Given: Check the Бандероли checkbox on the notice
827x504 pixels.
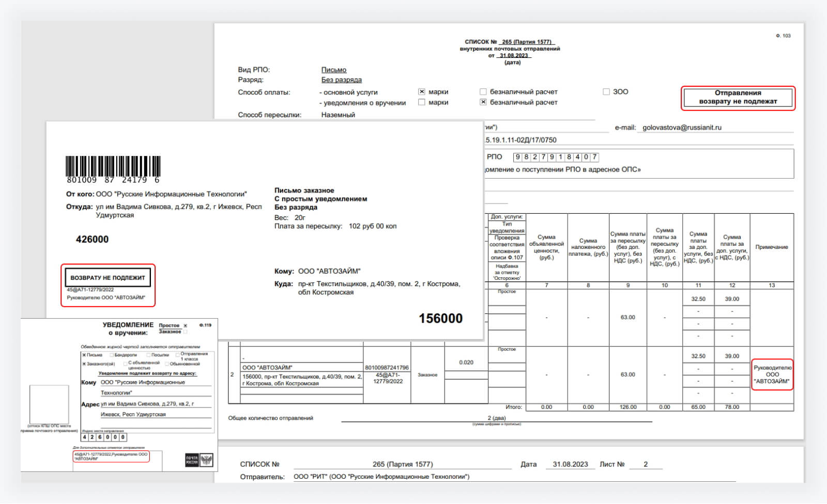Looking at the screenshot, I should pos(112,355).
